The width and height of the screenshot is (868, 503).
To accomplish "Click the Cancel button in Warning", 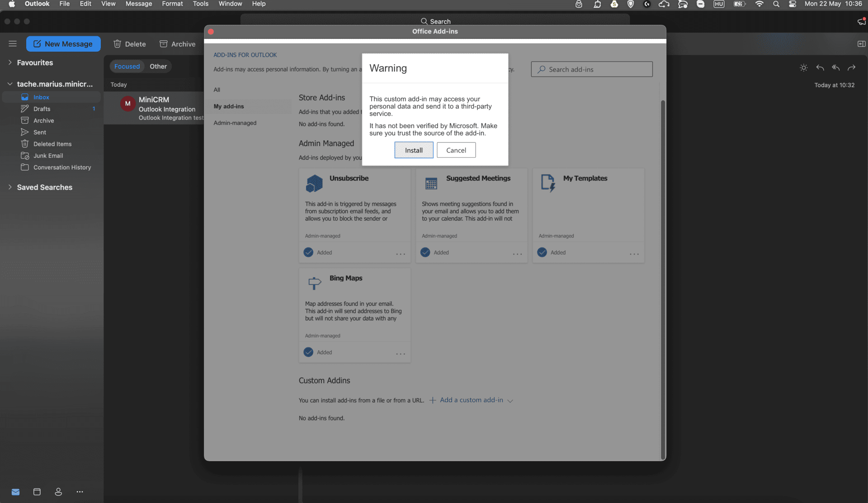I will (456, 150).
